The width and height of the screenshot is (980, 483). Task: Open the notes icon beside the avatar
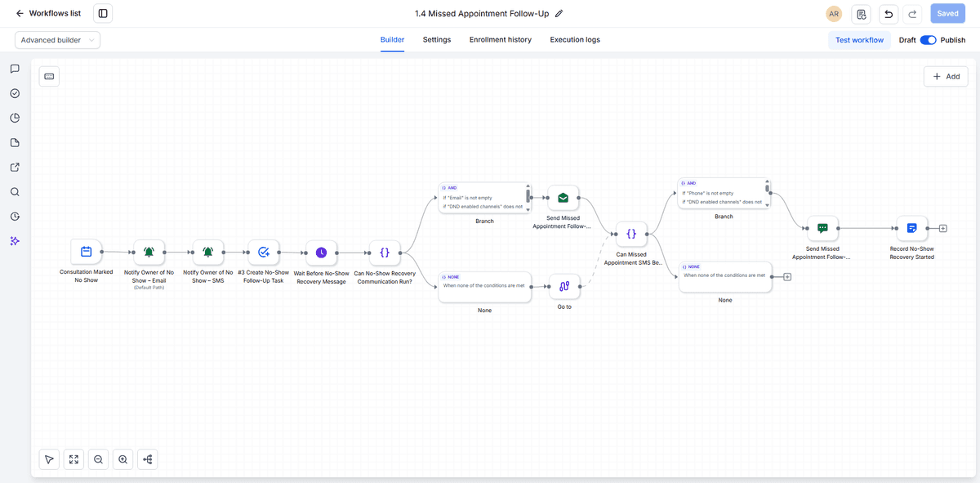click(861, 14)
